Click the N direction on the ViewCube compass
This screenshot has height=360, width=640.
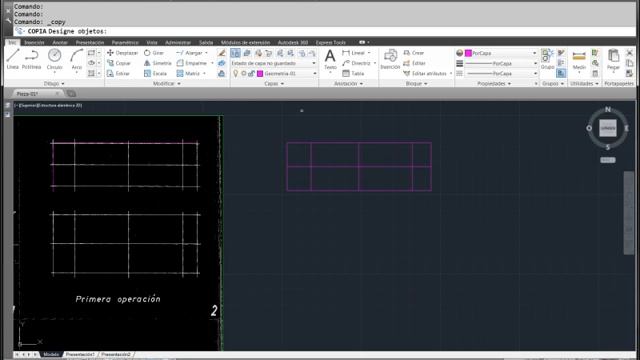[608, 109]
